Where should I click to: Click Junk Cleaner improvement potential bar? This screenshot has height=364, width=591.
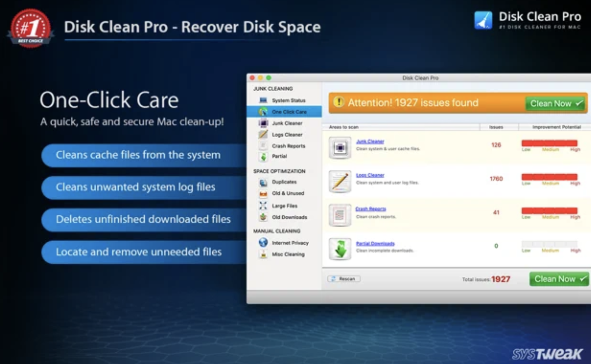tap(549, 143)
